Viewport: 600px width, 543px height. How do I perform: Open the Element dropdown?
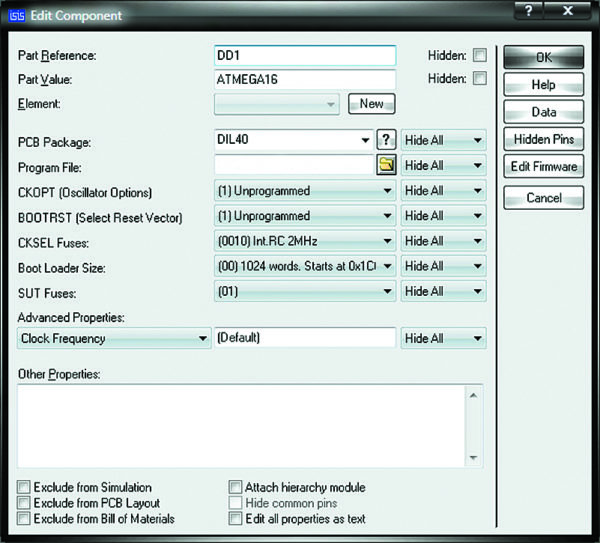(277, 104)
